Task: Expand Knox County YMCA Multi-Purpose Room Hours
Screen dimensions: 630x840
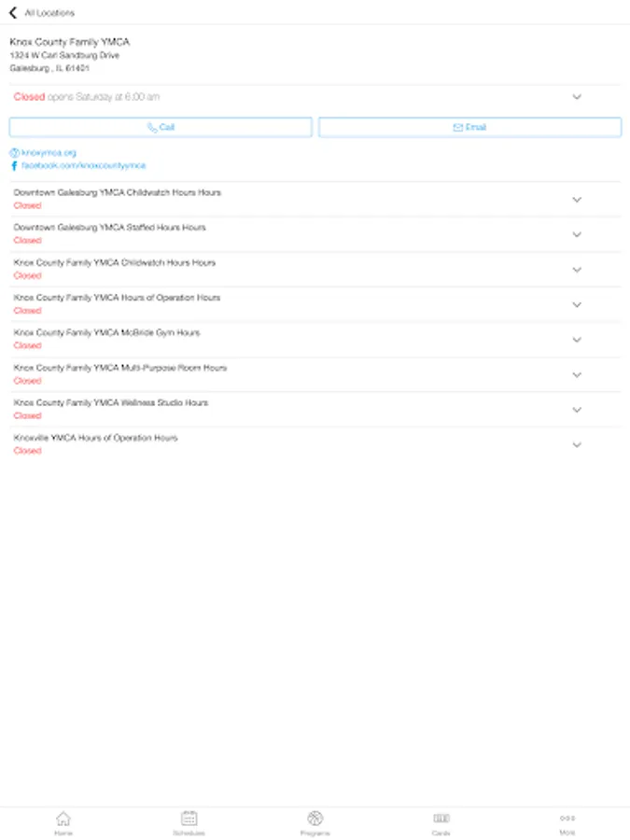Action: 315,374
